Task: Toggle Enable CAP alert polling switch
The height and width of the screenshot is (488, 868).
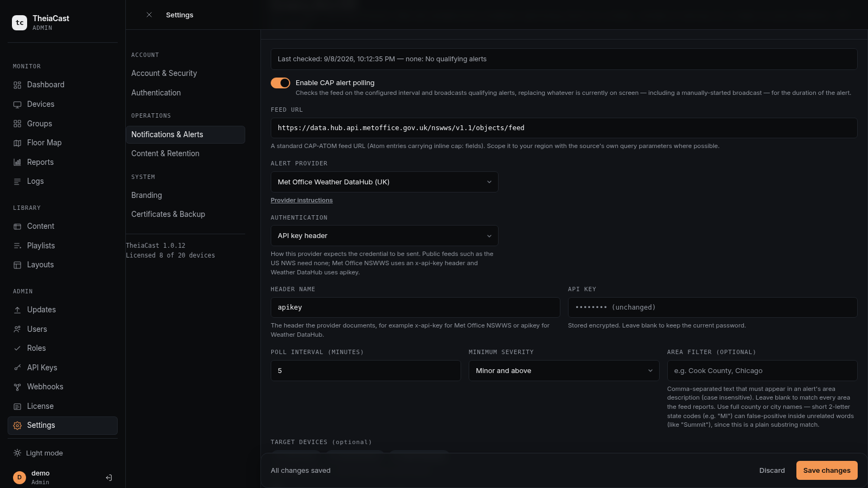Action: (280, 83)
